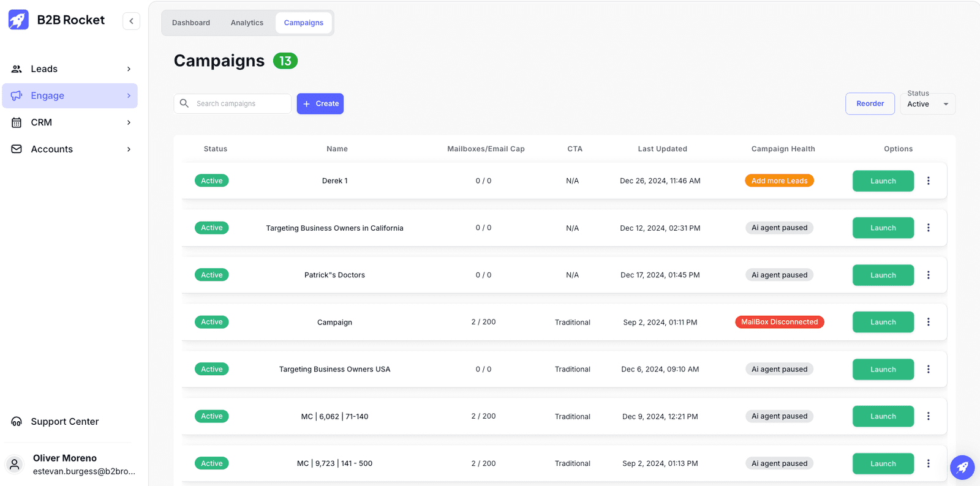Open three-dot menu for Patrick"s Doctors
The width and height of the screenshot is (980, 486).
[x=928, y=275]
